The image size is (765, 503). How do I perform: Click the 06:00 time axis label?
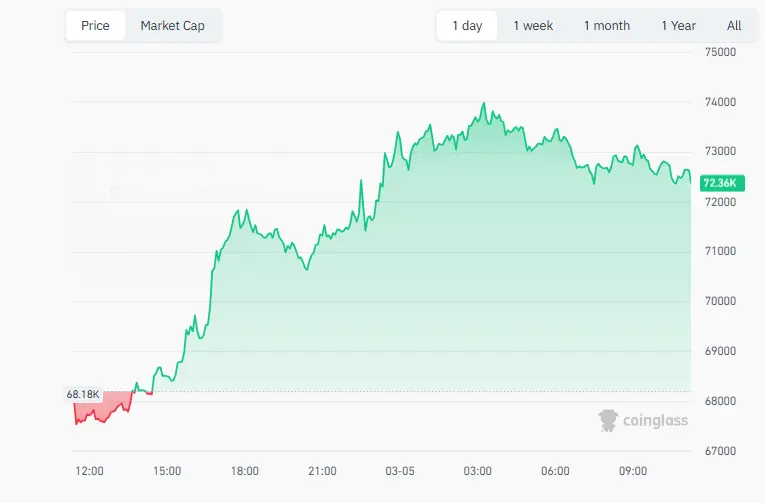point(555,471)
